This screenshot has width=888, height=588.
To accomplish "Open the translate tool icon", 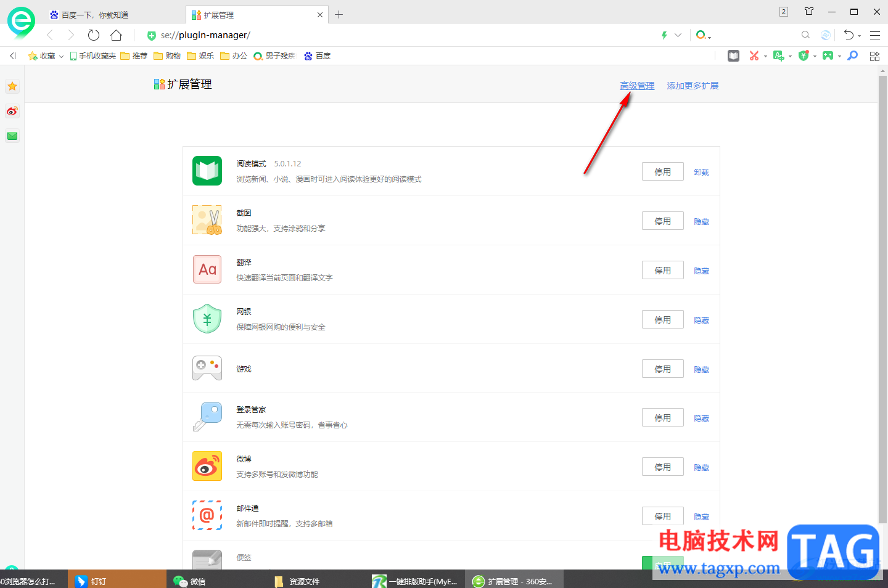I will coord(779,55).
